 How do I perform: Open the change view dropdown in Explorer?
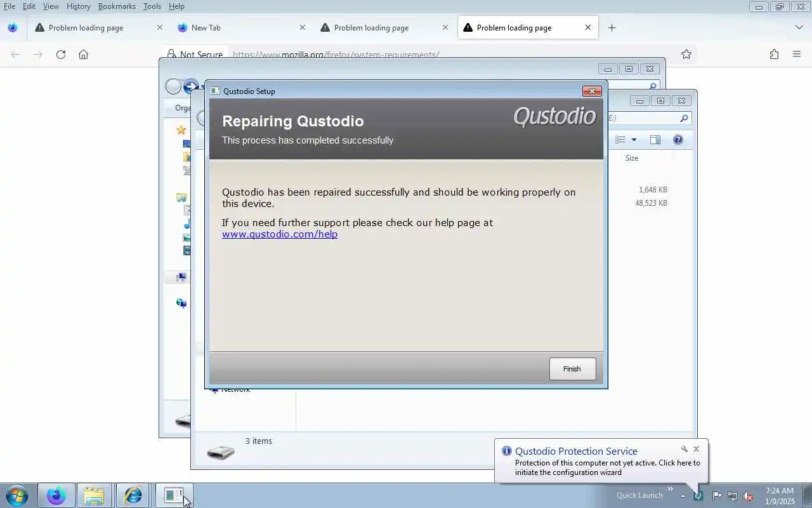[x=634, y=140]
